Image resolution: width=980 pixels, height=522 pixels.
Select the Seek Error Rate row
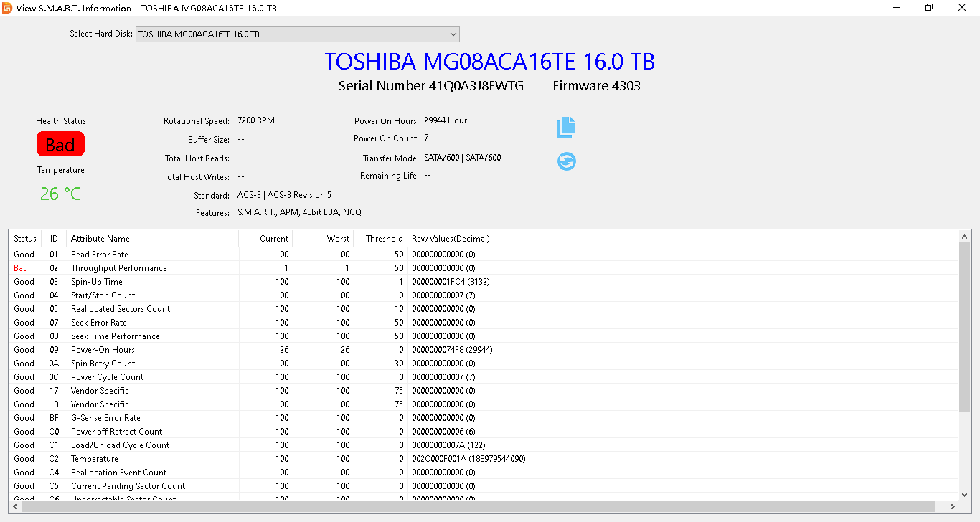click(x=484, y=323)
